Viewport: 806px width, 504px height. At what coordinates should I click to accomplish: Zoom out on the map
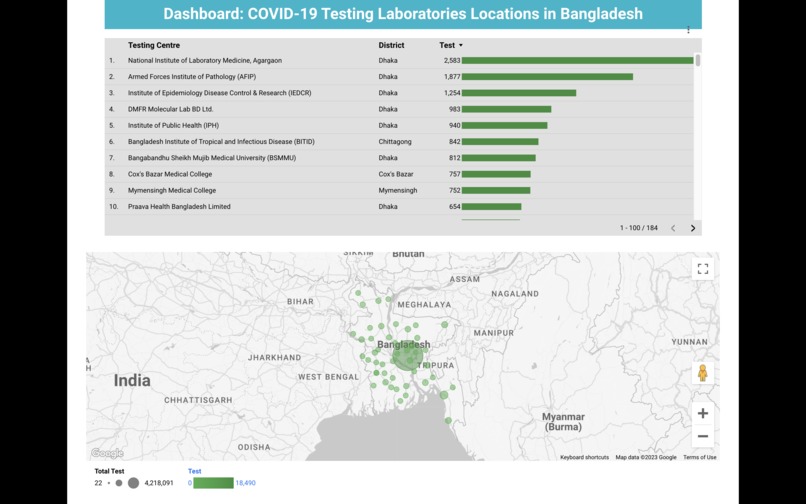(x=703, y=436)
